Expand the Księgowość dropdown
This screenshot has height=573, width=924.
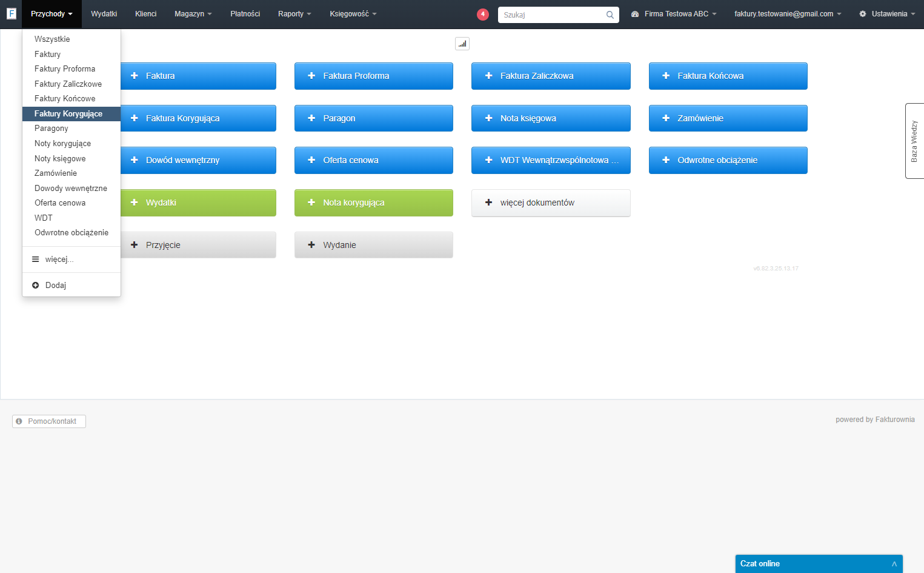(353, 14)
